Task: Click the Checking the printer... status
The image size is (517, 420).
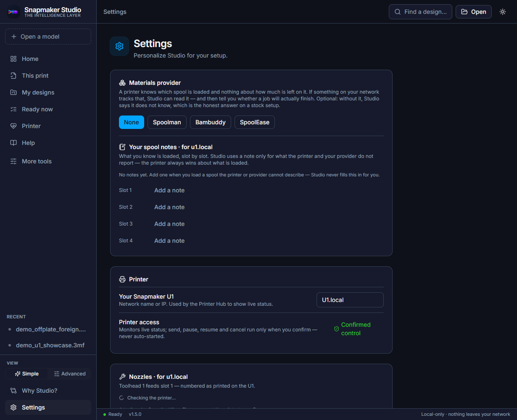Action: [151, 398]
